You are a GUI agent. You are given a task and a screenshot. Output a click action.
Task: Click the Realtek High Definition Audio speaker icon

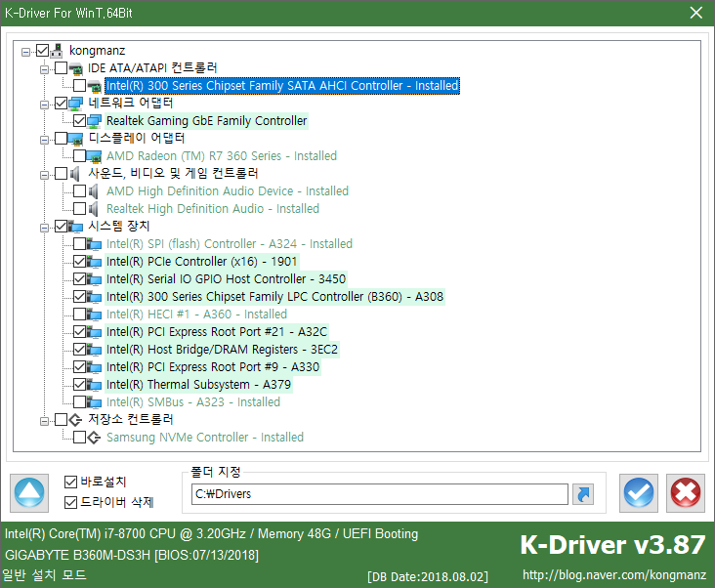(x=94, y=209)
